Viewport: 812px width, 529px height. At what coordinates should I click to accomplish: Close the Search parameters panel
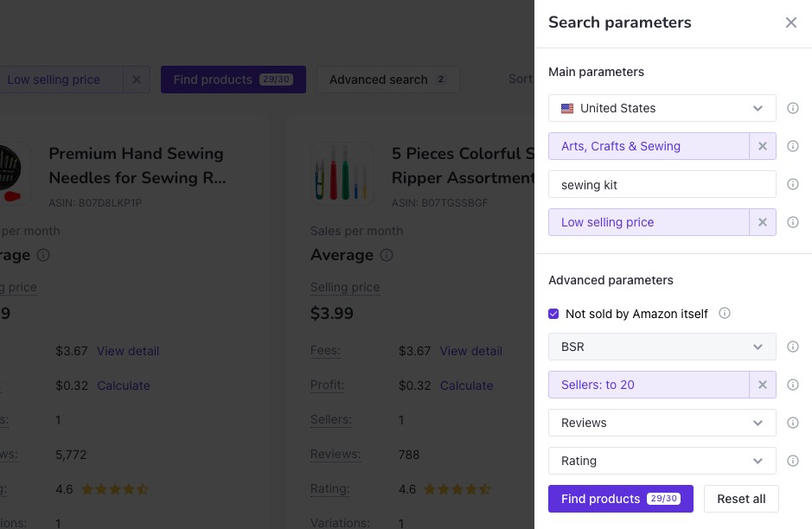(x=790, y=22)
